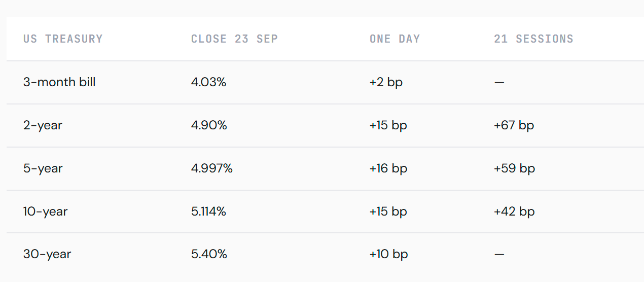Image resolution: width=644 pixels, height=282 pixels.
Task: Click the 5.114% closing yield cell
Action: tap(208, 211)
